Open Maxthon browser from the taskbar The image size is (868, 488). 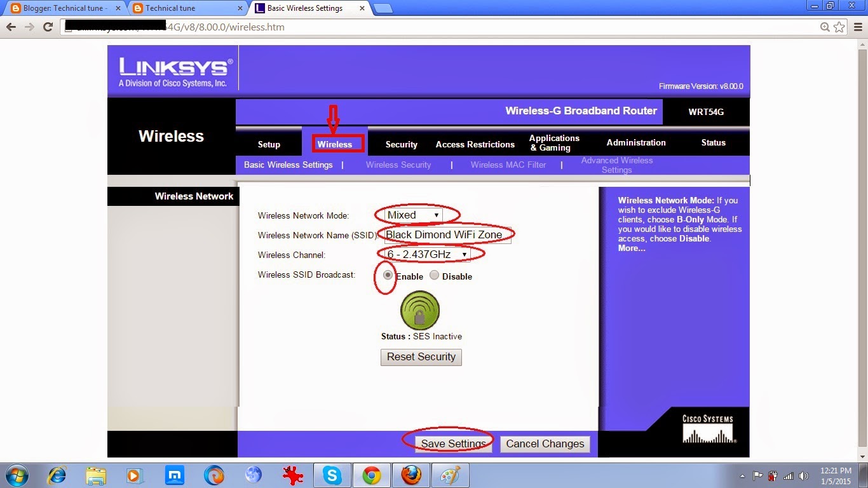(x=174, y=475)
